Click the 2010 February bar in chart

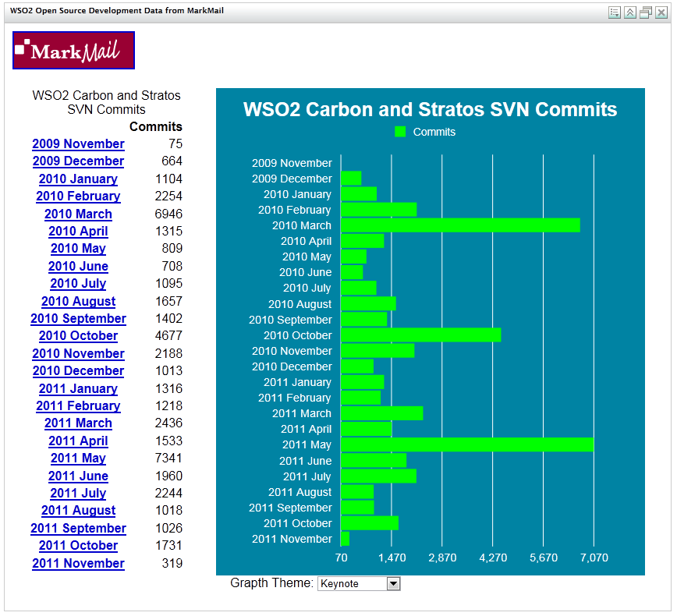coord(378,210)
